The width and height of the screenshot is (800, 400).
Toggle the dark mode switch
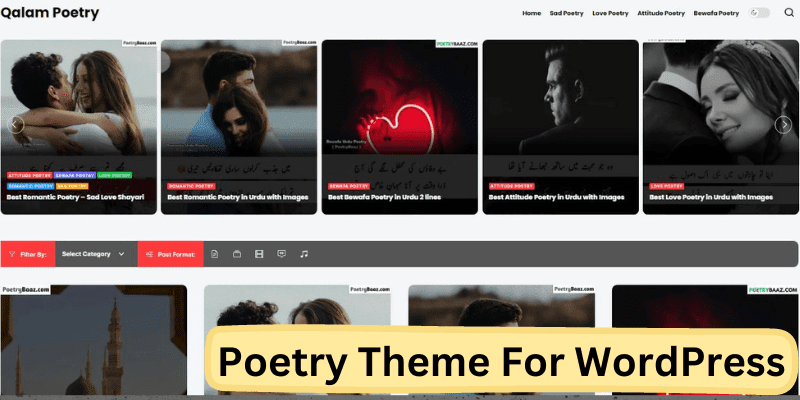(x=759, y=13)
